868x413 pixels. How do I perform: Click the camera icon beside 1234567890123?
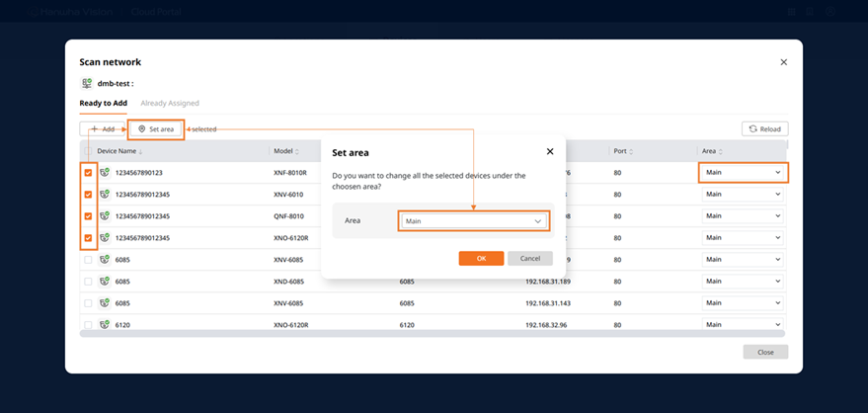[x=104, y=173]
